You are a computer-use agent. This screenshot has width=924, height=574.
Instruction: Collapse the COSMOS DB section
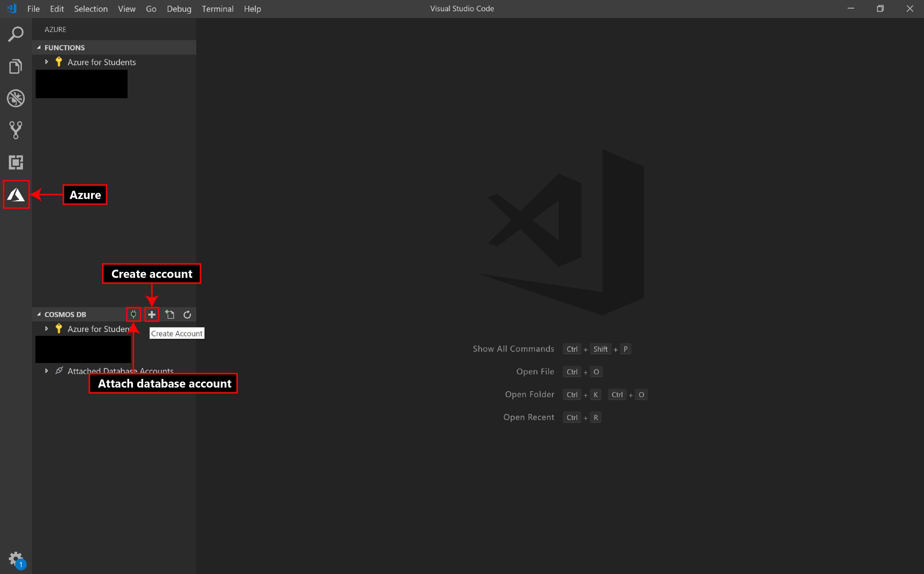click(x=39, y=314)
